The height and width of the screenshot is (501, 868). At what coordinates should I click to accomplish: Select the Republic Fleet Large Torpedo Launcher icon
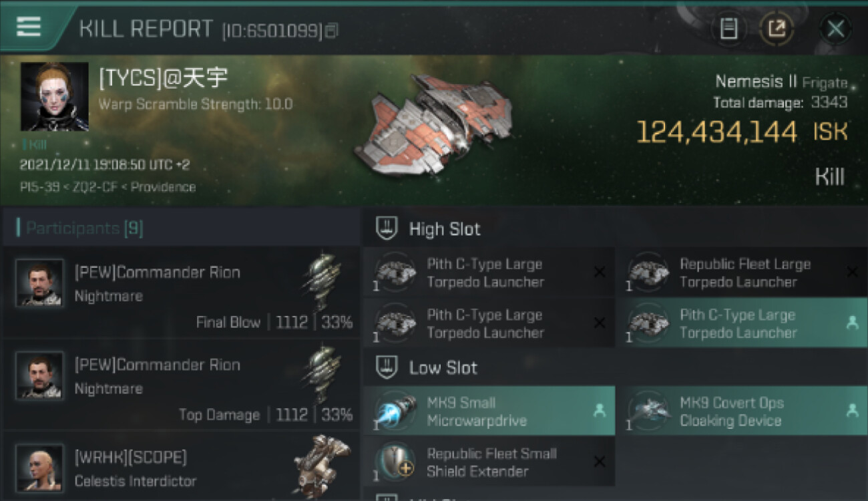click(x=648, y=273)
